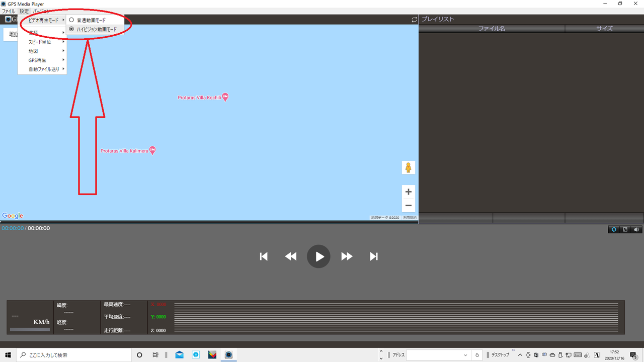The width and height of the screenshot is (644, 362).
Task: Zoom in on the map with plus
Action: [x=409, y=192]
